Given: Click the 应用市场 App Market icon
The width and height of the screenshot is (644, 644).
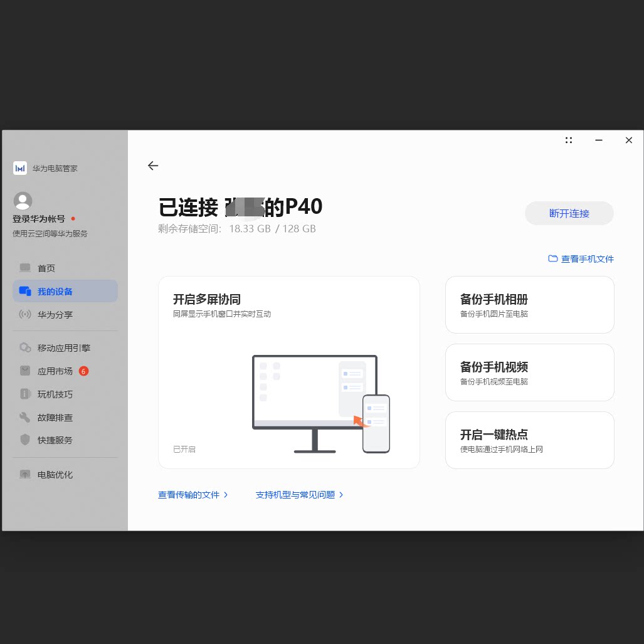Looking at the screenshot, I should coord(25,371).
